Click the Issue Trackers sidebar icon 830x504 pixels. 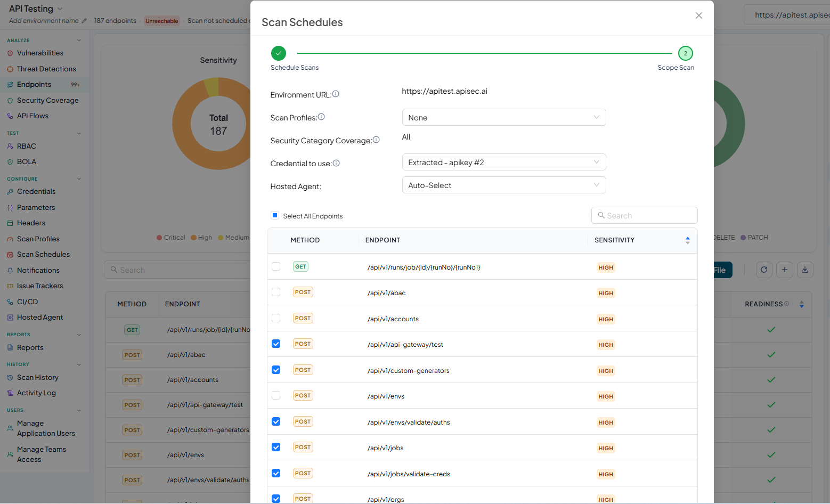pyautogui.click(x=10, y=286)
